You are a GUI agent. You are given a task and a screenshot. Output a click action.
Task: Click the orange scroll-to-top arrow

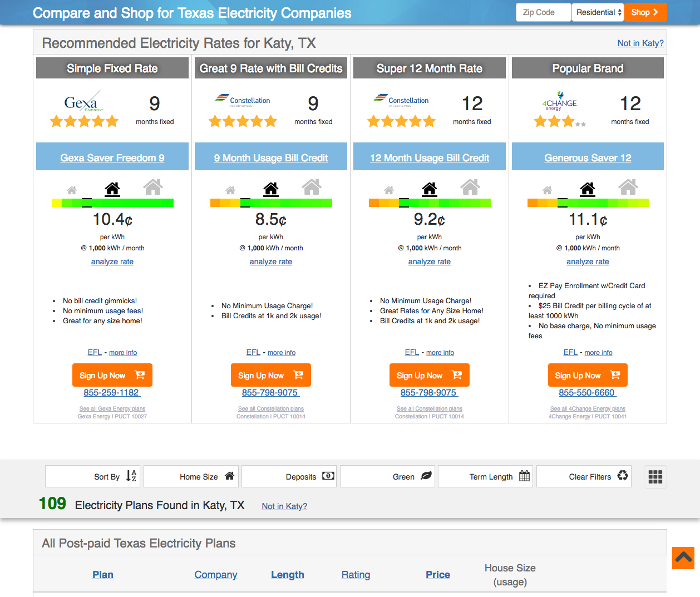(683, 558)
